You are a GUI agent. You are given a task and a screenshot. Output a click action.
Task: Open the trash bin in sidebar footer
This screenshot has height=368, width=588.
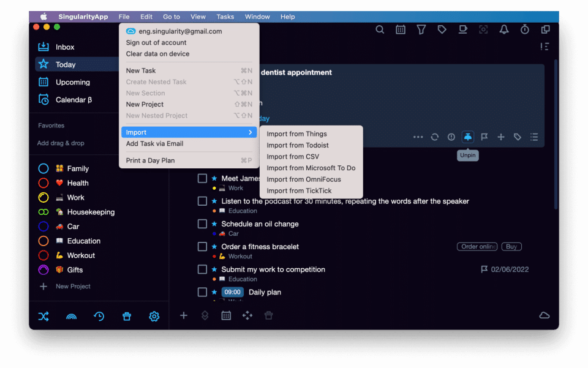coord(127,317)
